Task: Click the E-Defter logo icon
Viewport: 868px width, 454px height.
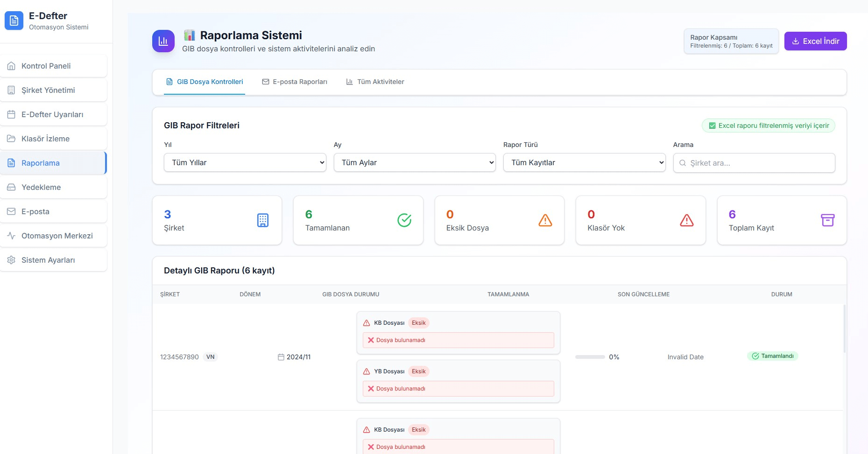Action: pyautogui.click(x=14, y=21)
